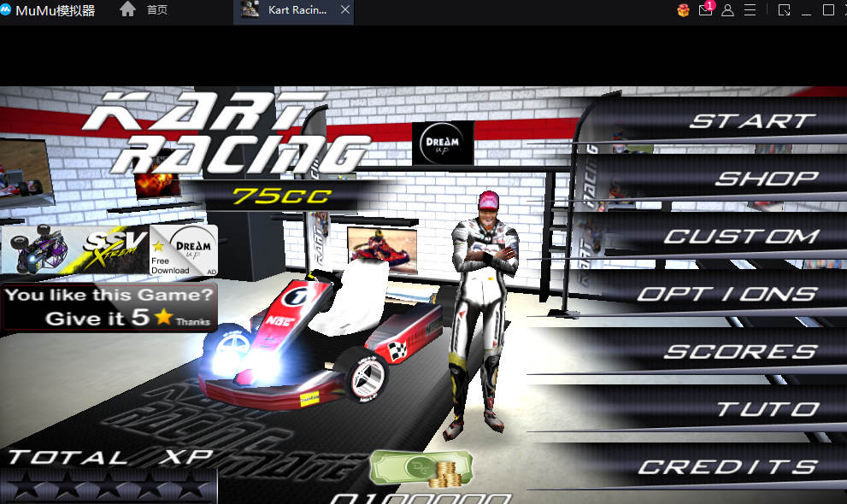Click the user account icon

pyautogui.click(x=727, y=10)
